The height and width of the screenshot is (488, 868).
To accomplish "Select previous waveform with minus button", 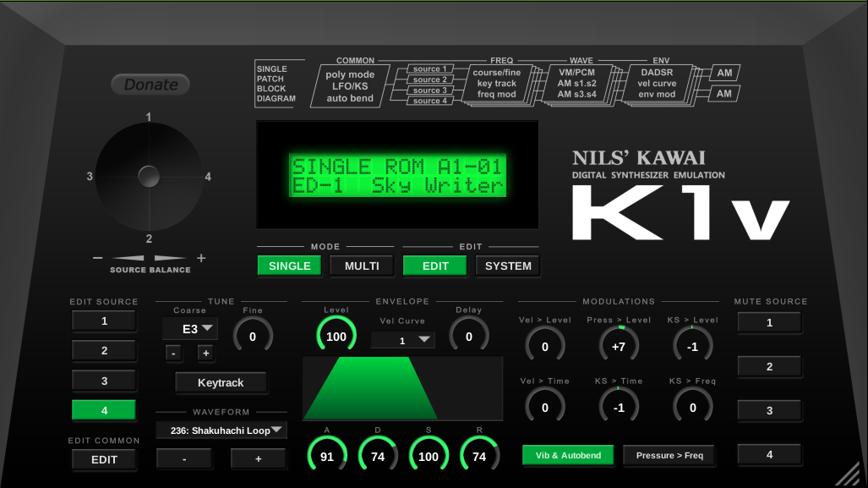I will tap(184, 459).
